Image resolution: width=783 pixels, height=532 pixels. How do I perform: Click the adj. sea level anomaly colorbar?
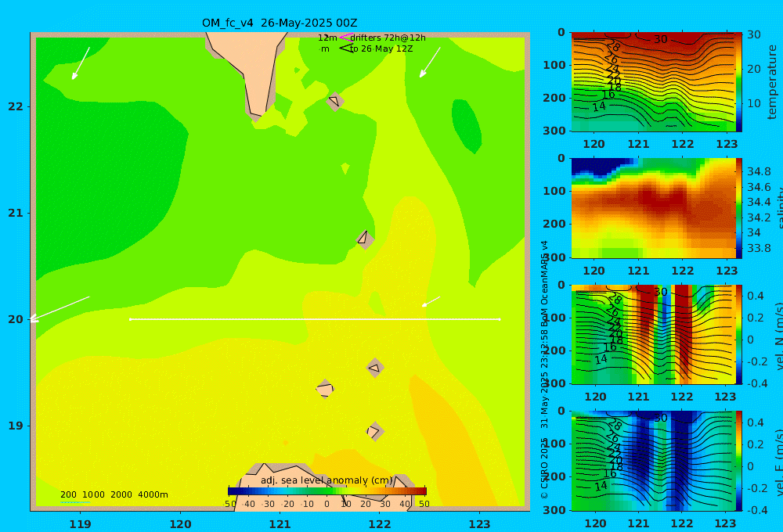[x=327, y=491]
